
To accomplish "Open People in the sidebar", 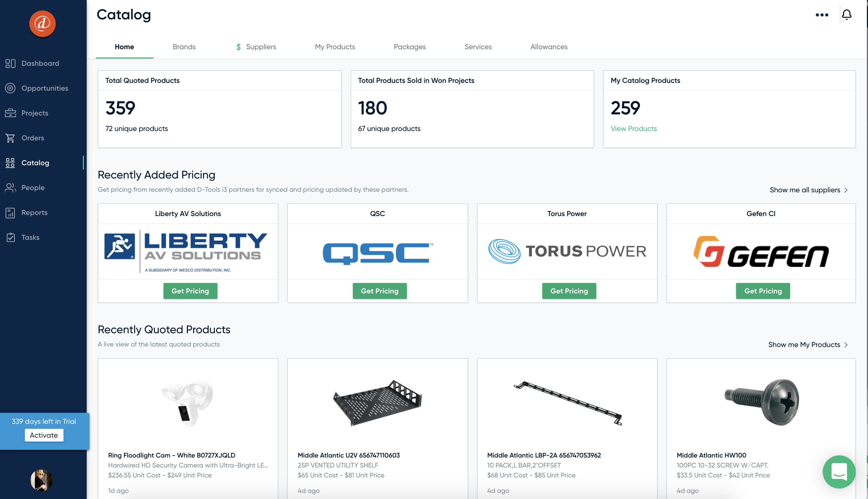I will (25, 187).
